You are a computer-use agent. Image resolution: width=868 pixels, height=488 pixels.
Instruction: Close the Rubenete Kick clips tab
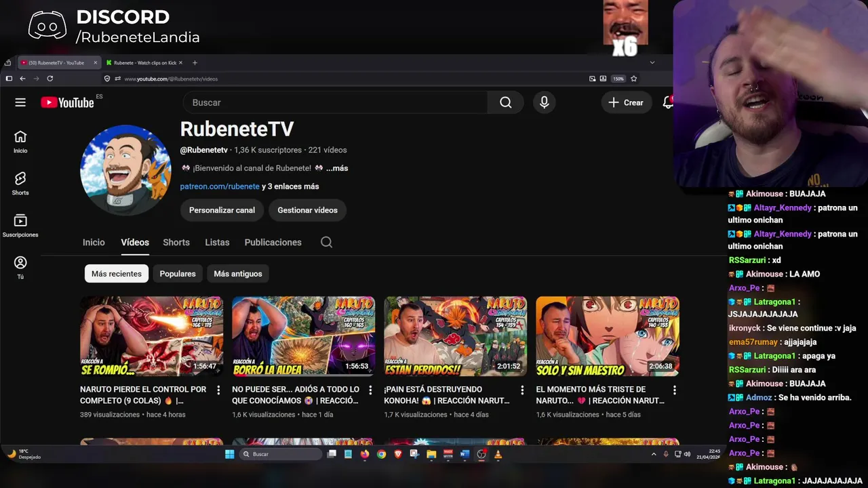180,62
